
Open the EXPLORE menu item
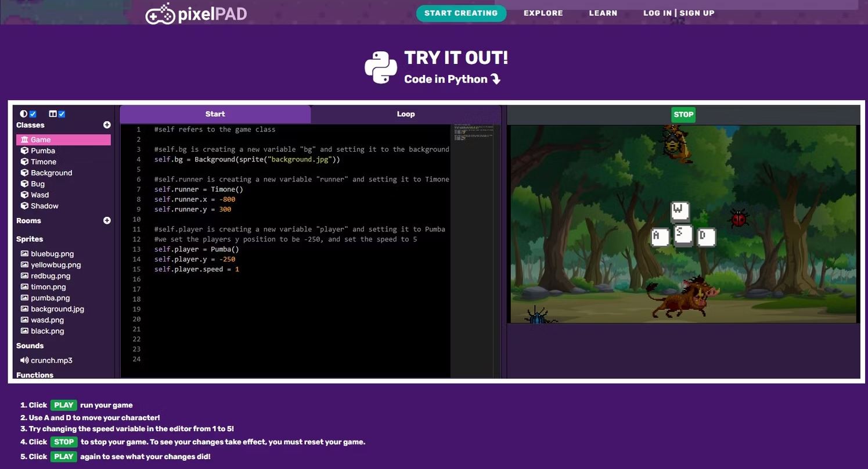(x=543, y=13)
